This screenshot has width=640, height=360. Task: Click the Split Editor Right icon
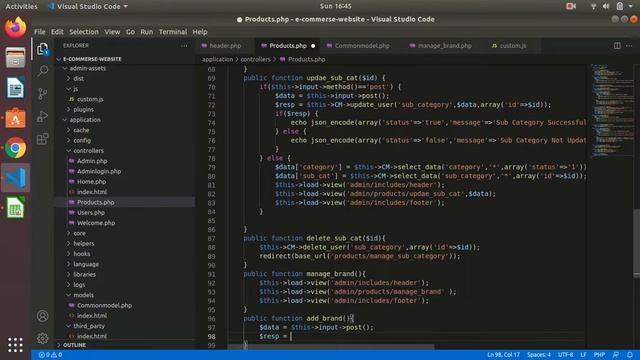(x=617, y=46)
